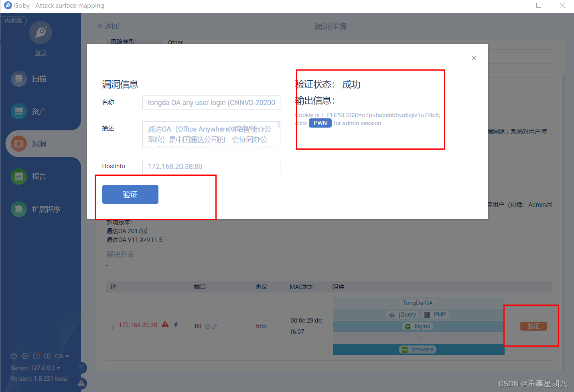
Task: Click the 内测版 beta badge
Action: click(14, 20)
